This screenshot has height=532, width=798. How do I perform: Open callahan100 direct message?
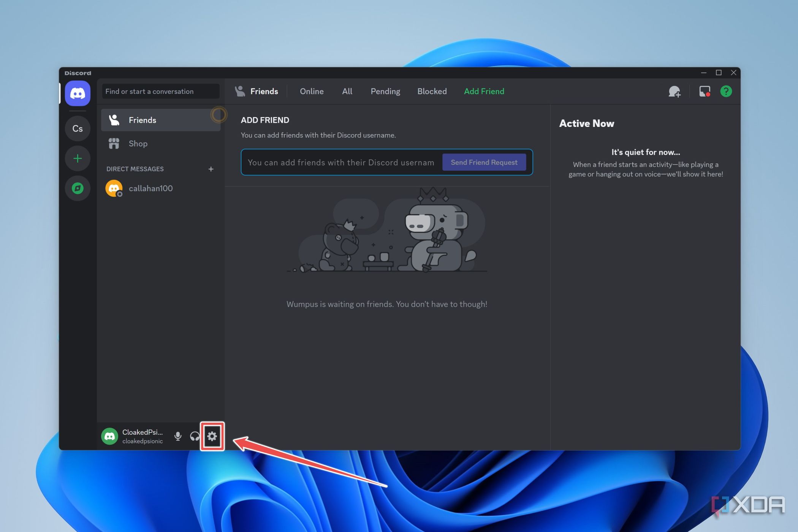click(x=150, y=188)
